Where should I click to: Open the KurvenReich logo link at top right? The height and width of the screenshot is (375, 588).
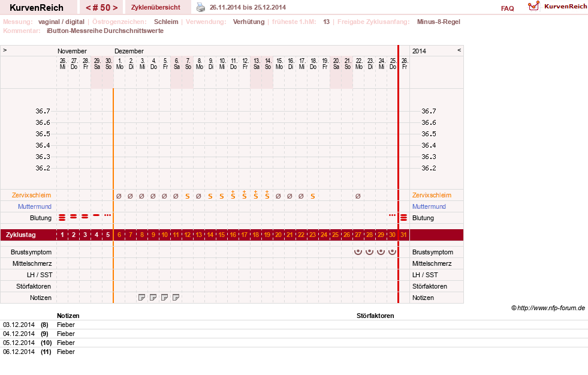(x=557, y=7)
